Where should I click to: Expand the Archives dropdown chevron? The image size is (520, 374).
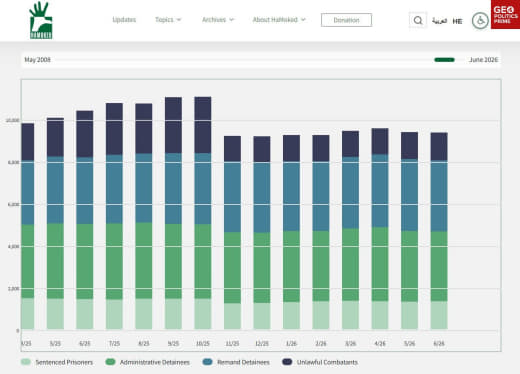[232, 20]
